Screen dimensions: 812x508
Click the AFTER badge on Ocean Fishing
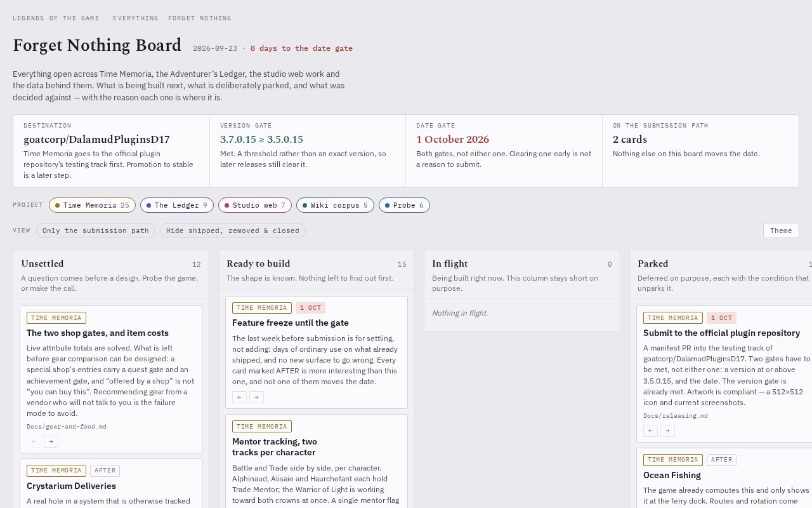[721, 460]
